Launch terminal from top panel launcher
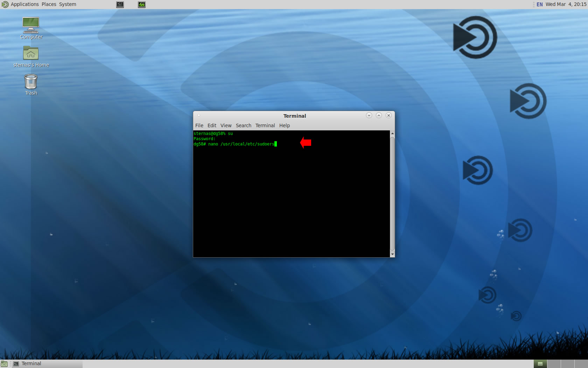Viewport: 588px width, 368px height. point(120,5)
